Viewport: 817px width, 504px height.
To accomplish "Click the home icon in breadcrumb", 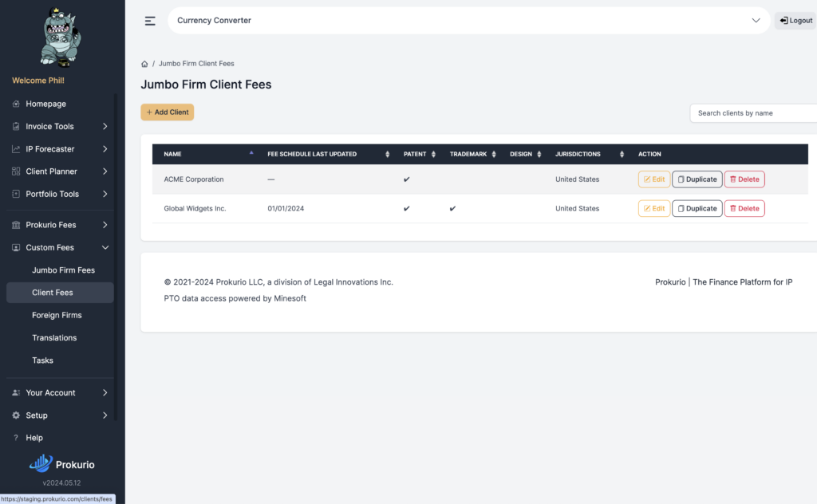I will (x=144, y=64).
